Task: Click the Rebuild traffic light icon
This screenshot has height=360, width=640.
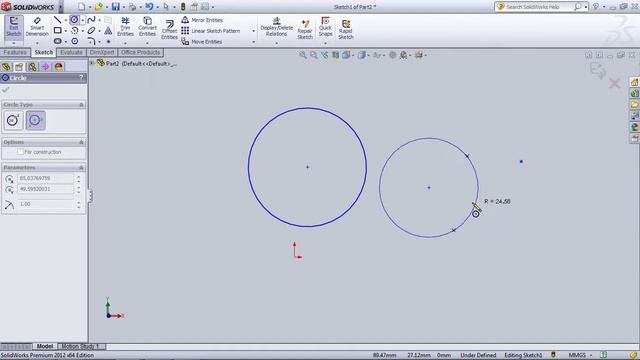Action: pos(183,7)
